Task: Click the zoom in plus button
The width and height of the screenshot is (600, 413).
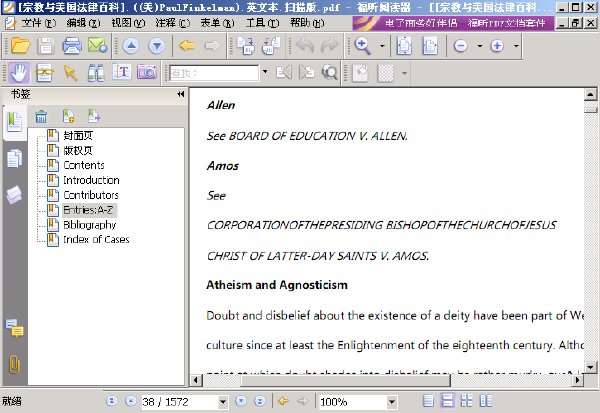Action: point(497,46)
